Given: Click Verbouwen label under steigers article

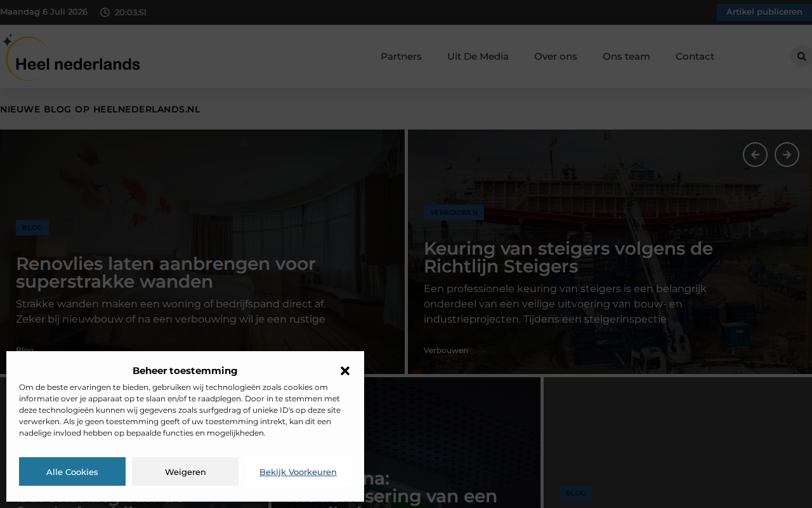Looking at the screenshot, I should [x=446, y=351].
